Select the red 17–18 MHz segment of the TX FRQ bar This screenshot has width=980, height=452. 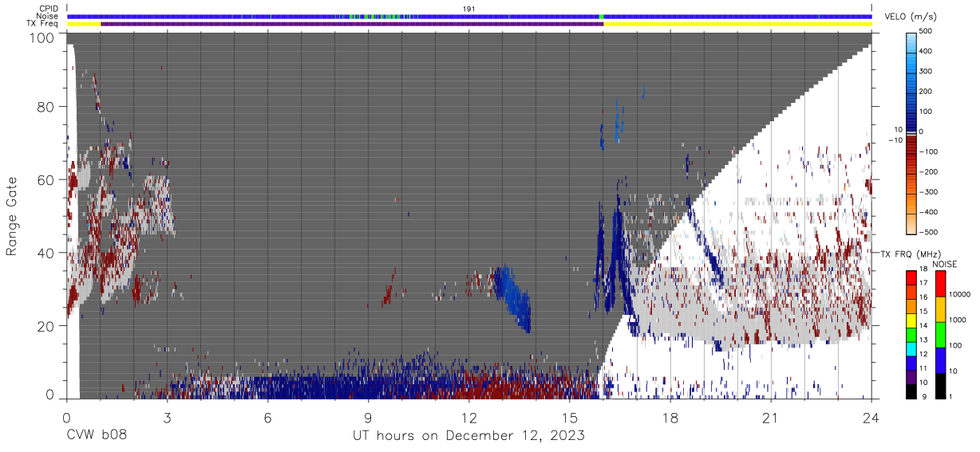point(911,277)
